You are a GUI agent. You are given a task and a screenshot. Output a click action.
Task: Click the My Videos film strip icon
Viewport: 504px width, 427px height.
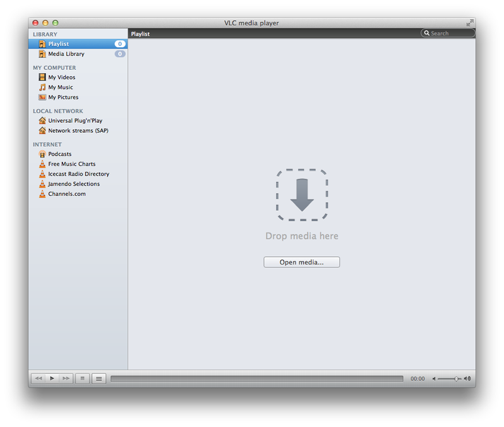click(x=42, y=77)
